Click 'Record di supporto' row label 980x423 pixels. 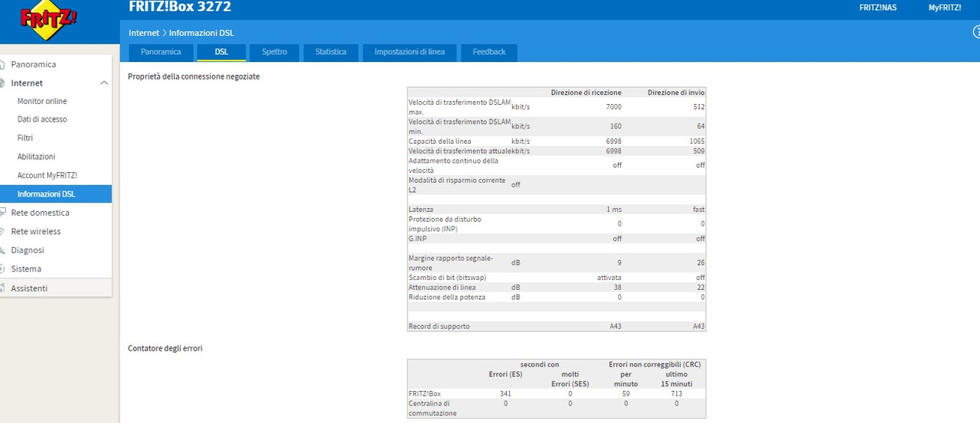(439, 327)
